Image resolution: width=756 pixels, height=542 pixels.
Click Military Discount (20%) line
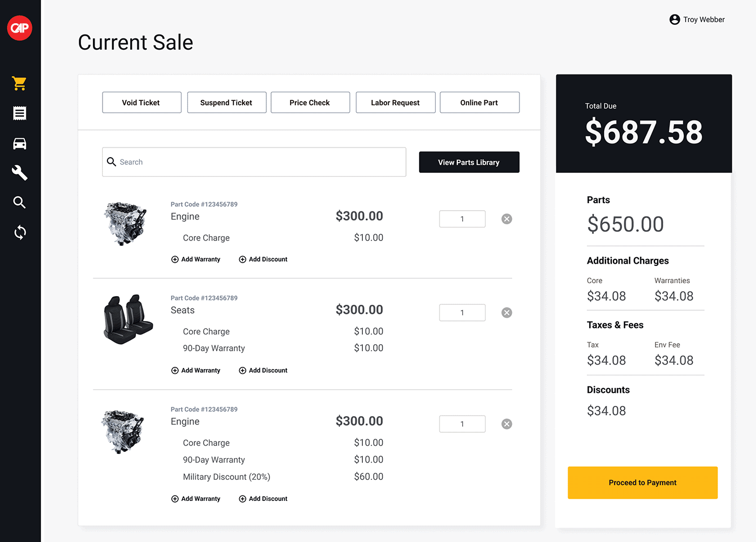(x=226, y=477)
